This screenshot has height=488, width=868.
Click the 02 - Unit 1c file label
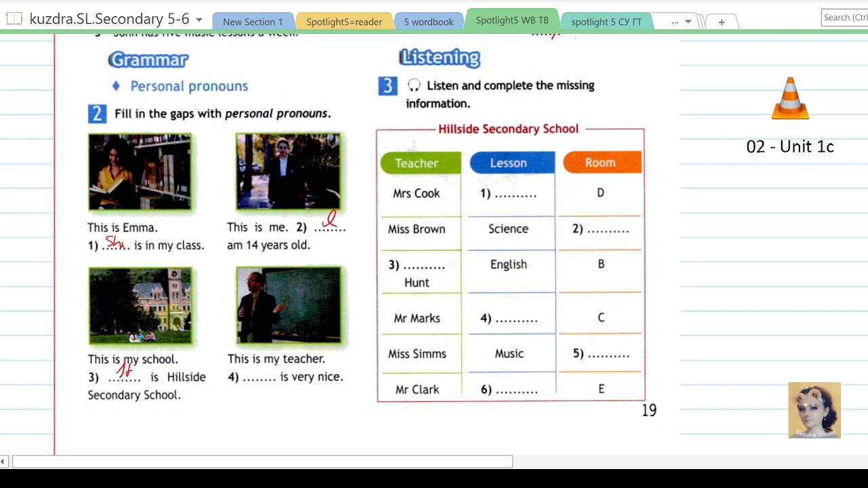pyautogui.click(x=790, y=146)
